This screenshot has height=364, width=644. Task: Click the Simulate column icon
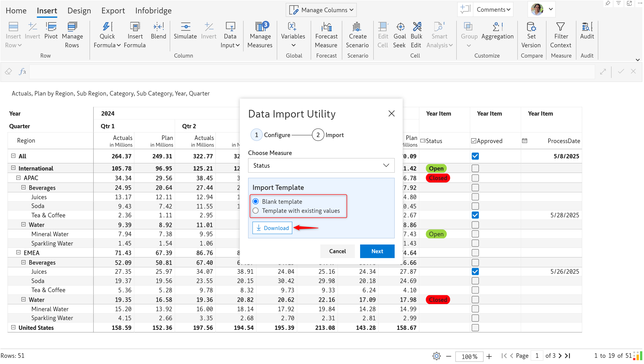tap(185, 27)
